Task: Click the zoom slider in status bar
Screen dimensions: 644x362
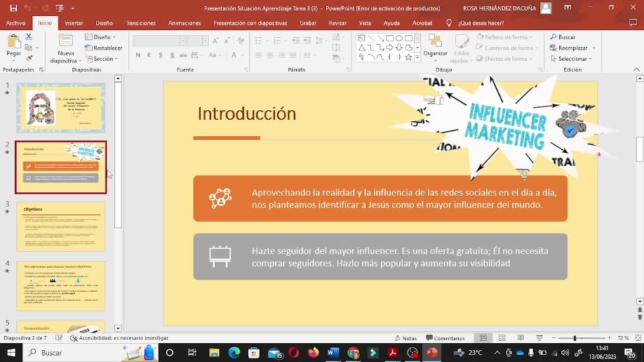Action: 575,338
